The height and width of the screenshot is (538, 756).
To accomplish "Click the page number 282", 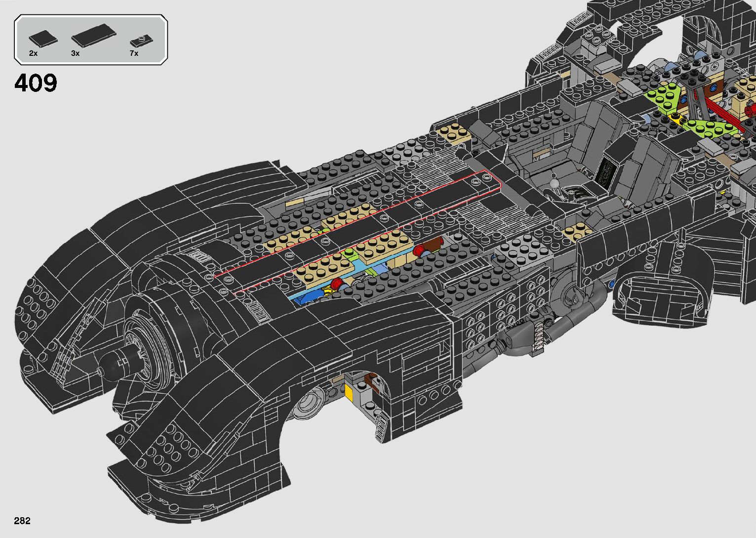I will 22,521.
